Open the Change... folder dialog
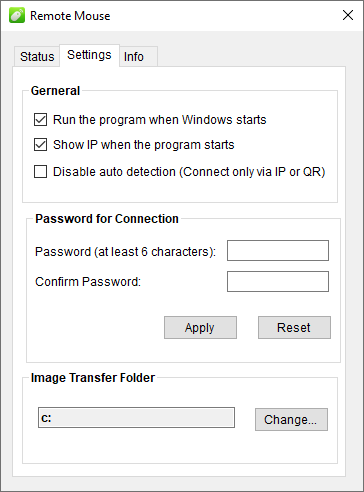The height and width of the screenshot is (492, 364). click(x=291, y=419)
